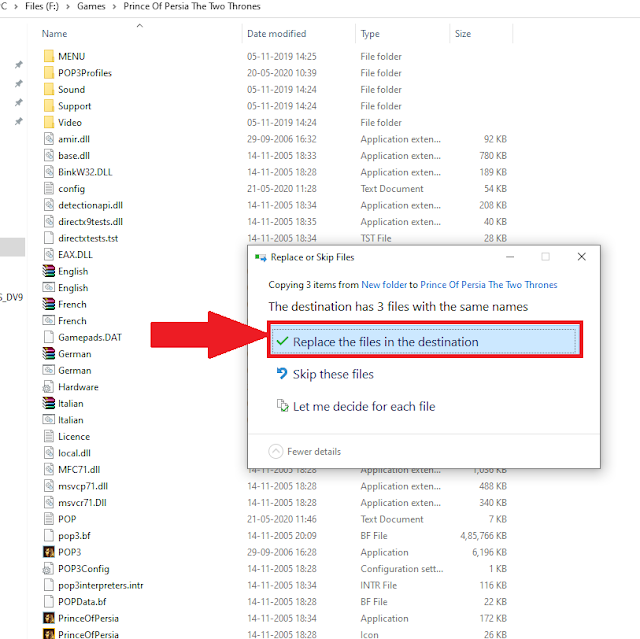The height and width of the screenshot is (639, 640).
Task: Expand the chevron after Games breadcrumb
Action: (x=114, y=7)
